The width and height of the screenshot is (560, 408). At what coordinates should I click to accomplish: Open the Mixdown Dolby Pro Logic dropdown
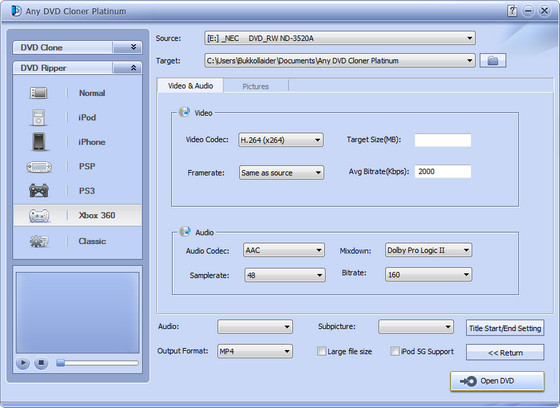(x=428, y=250)
